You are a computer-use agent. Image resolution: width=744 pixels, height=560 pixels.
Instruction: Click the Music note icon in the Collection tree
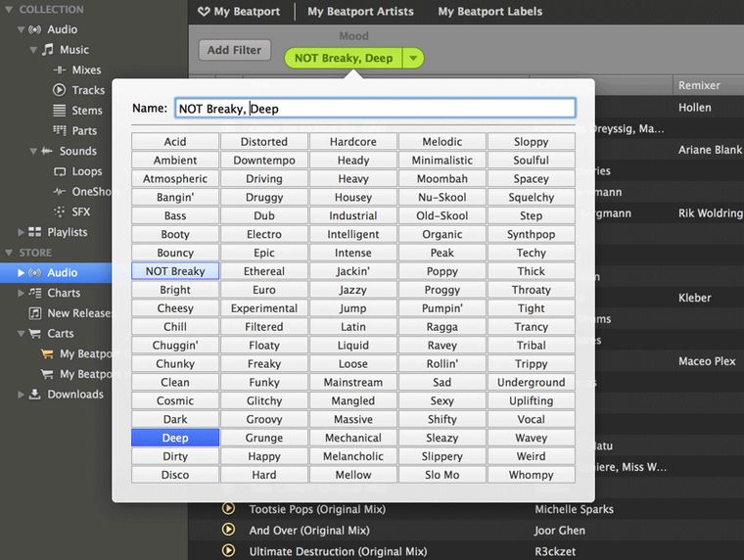(x=47, y=49)
